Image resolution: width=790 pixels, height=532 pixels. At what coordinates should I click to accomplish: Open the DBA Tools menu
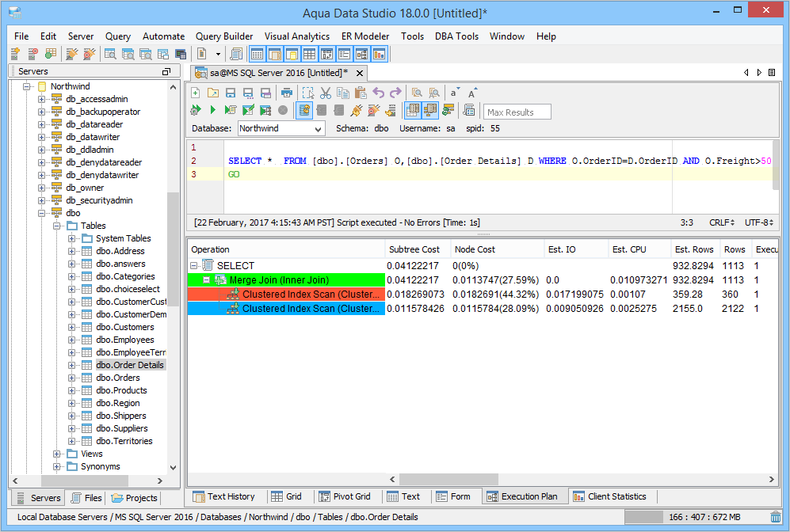pyautogui.click(x=456, y=36)
